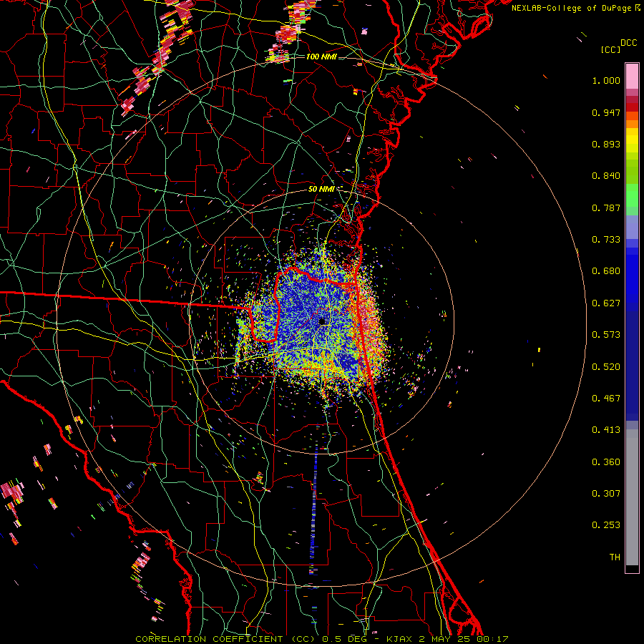This screenshot has height=644, width=644.
Task: Click the 0.520 legend value
Action: (606, 367)
